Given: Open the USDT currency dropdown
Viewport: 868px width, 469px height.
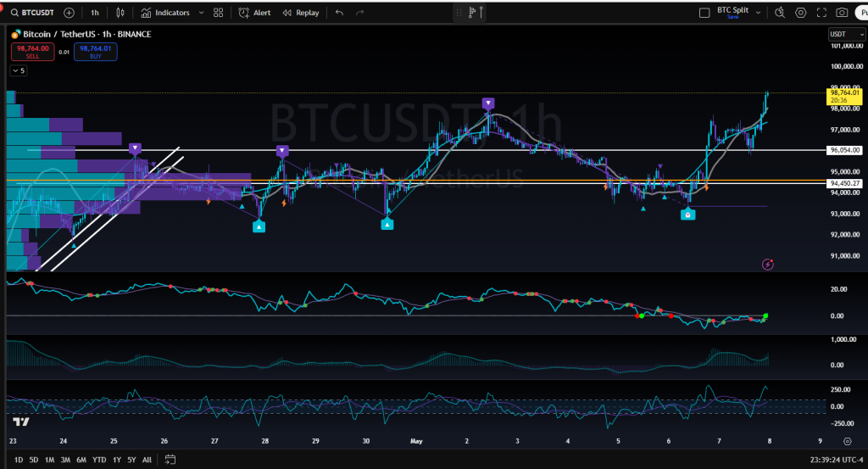Looking at the screenshot, I should 846,34.
